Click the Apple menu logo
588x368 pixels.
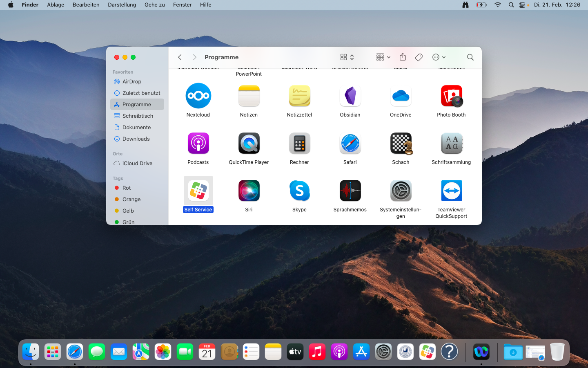pyautogui.click(x=11, y=5)
